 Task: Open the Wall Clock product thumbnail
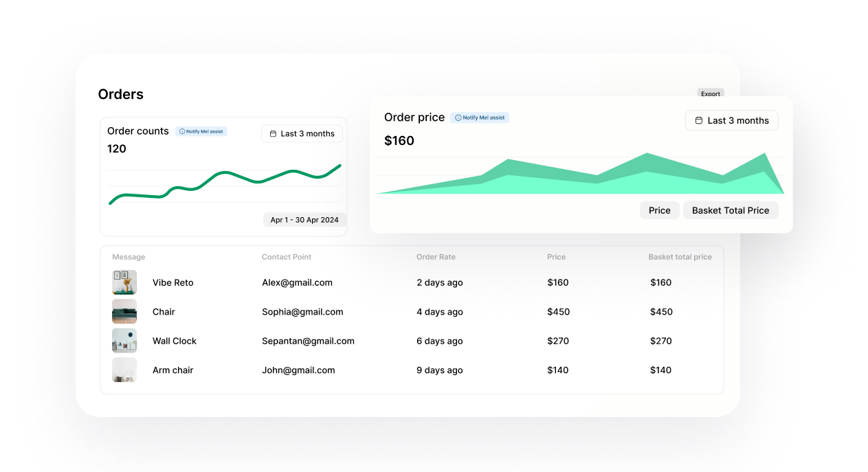coord(124,341)
